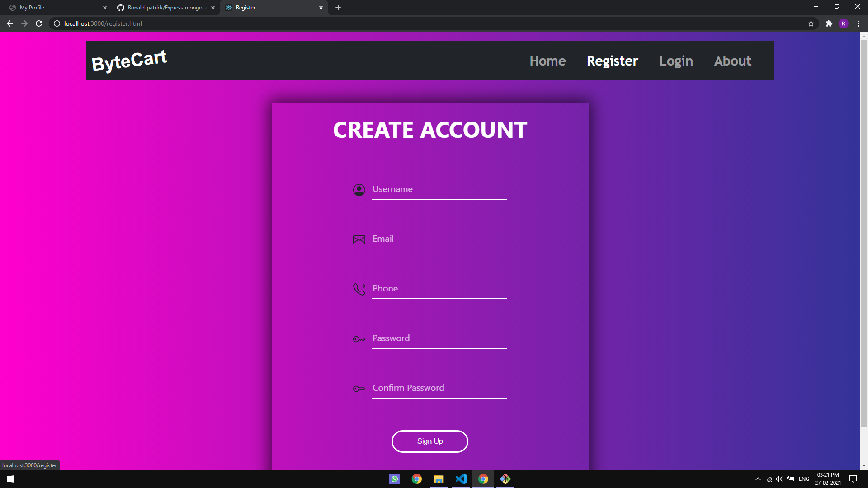Image resolution: width=868 pixels, height=488 pixels.
Task: Reload the page with refresh icon
Action: tap(39, 23)
